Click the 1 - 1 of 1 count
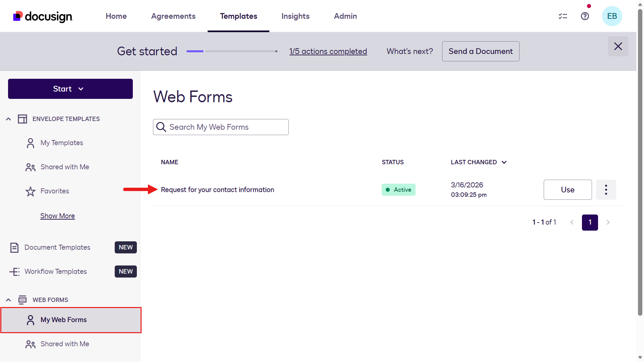Viewport: 644px width, 362px height. point(544,222)
